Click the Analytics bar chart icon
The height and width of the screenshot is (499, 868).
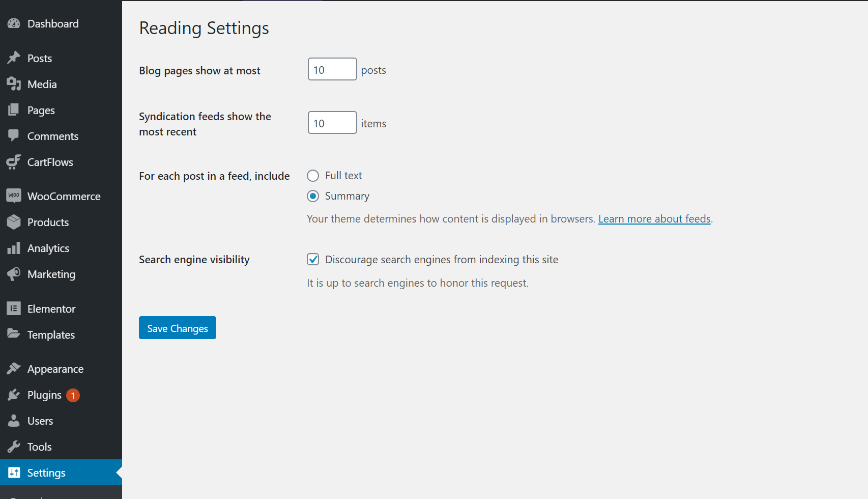14,248
